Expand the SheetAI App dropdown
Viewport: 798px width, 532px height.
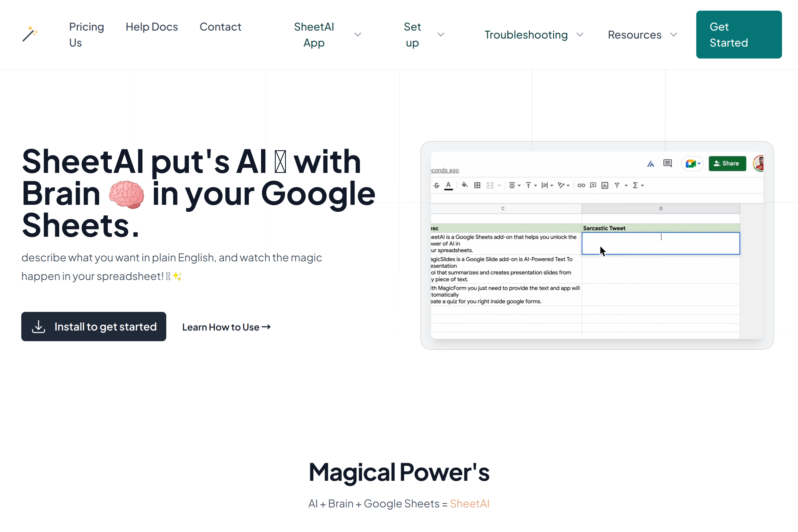[x=358, y=35]
